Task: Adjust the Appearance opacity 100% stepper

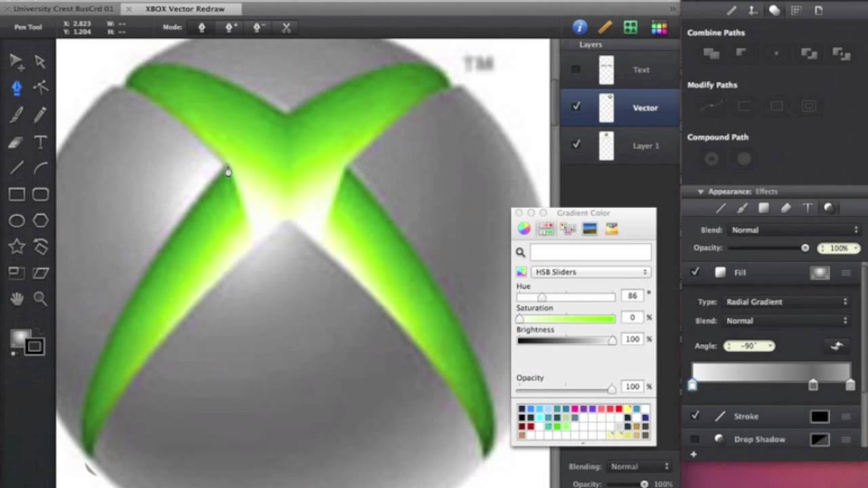Action: point(839,248)
